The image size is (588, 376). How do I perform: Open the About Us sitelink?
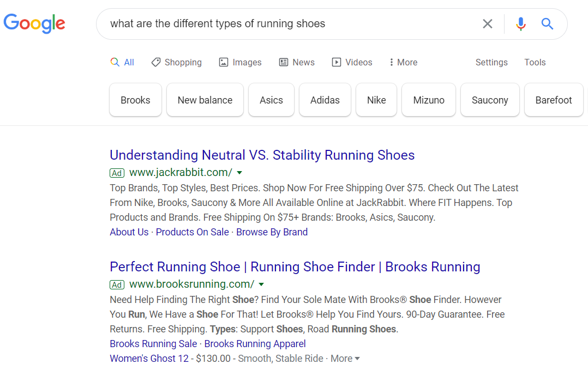tap(129, 232)
